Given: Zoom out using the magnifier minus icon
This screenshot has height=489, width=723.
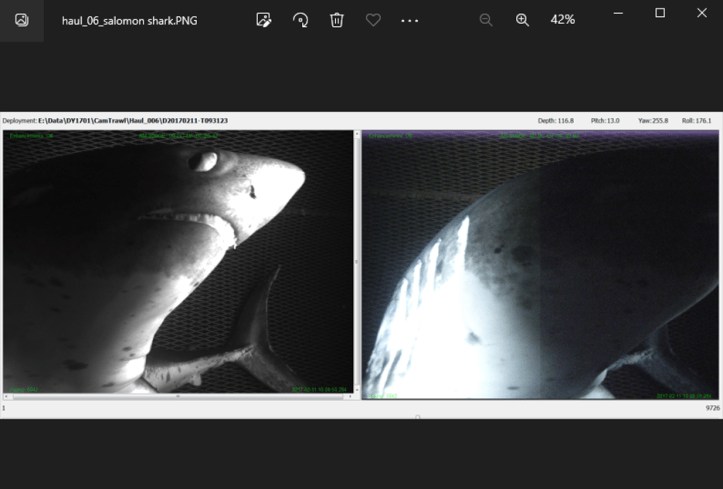Looking at the screenshot, I should click(486, 20).
